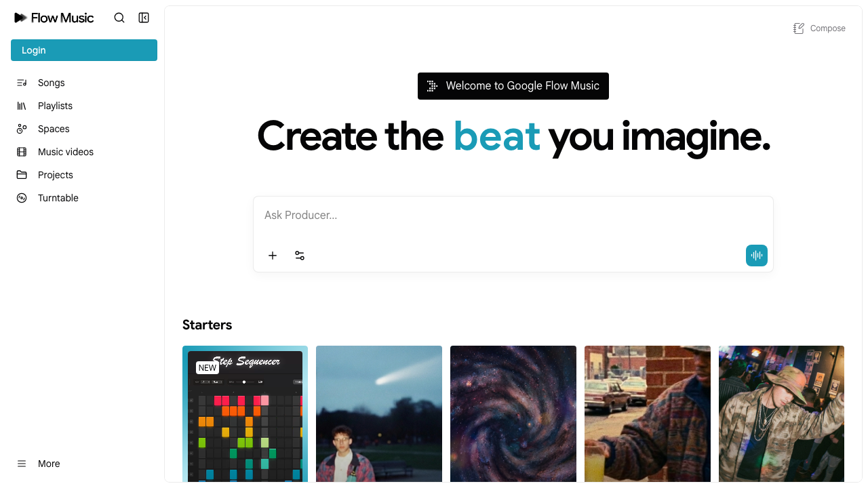Click the Welcome to Google Flow Music banner

click(513, 86)
